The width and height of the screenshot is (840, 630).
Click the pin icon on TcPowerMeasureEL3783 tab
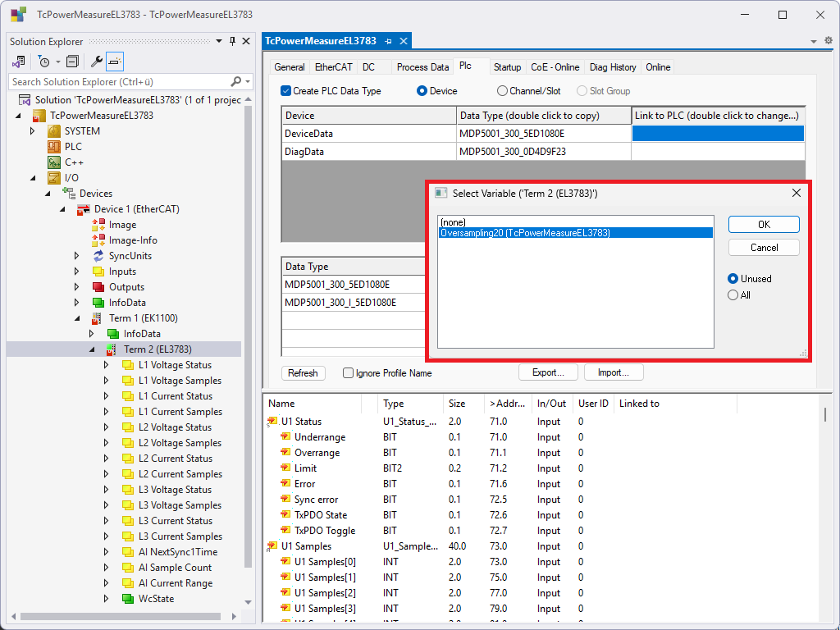tap(388, 41)
